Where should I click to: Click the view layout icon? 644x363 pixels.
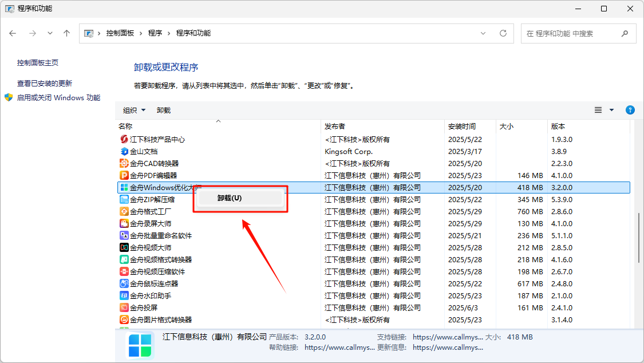[598, 110]
